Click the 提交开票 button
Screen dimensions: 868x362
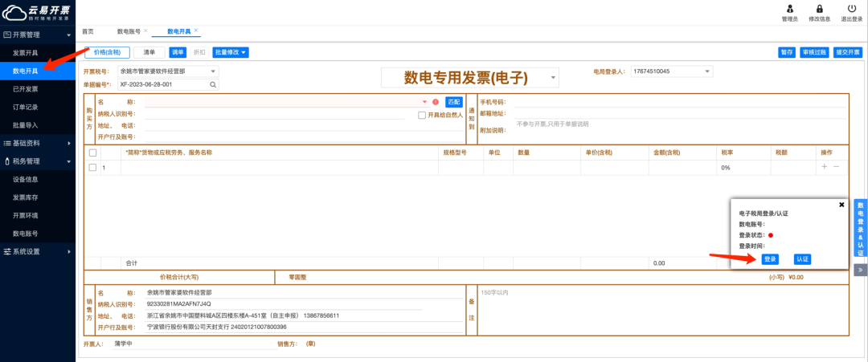[848, 52]
